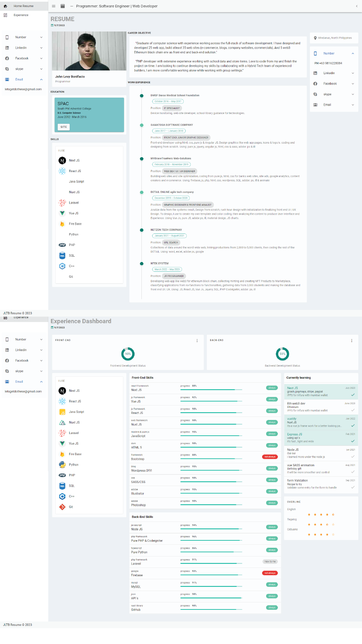Image resolution: width=362 pixels, height=644 pixels.
Task: Click the March 2022 – May 2023 date chip
Action: pos(167,269)
